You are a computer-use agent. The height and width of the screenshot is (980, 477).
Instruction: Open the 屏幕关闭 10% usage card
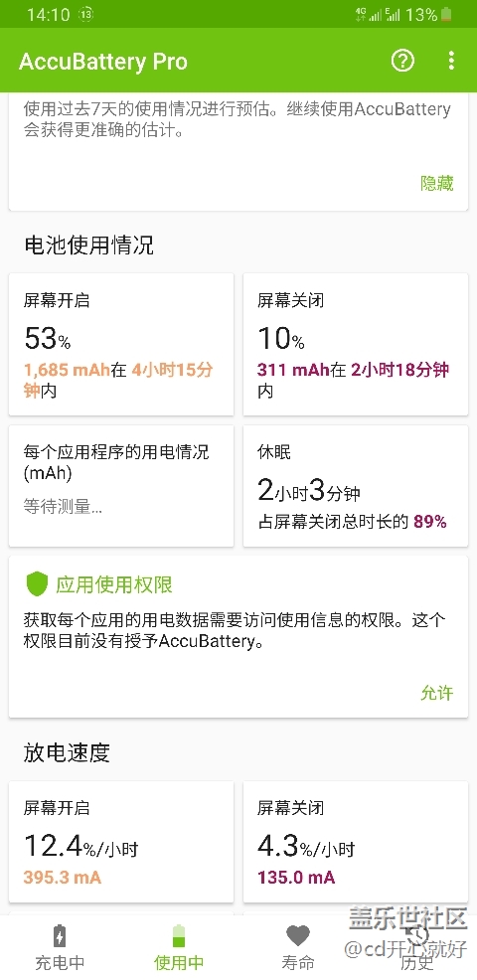click(x=356, y=344)
